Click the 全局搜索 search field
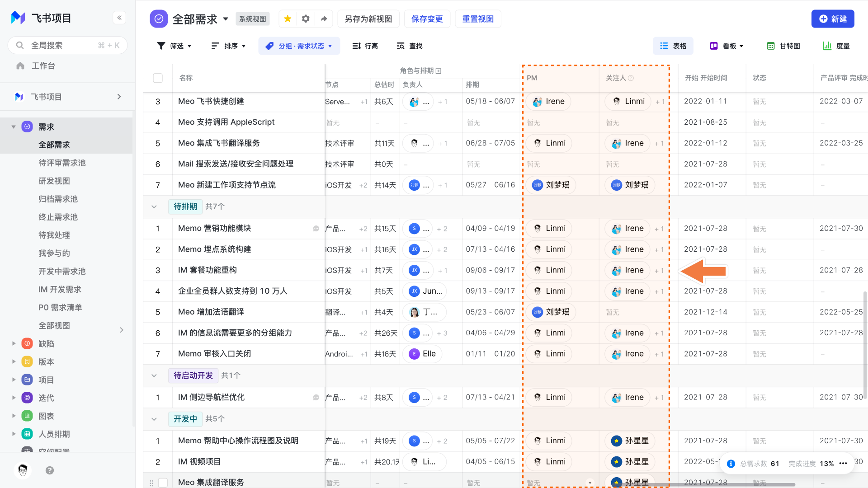Image resolution: width=868 pixels, height=488 pixels. point(68,45)
